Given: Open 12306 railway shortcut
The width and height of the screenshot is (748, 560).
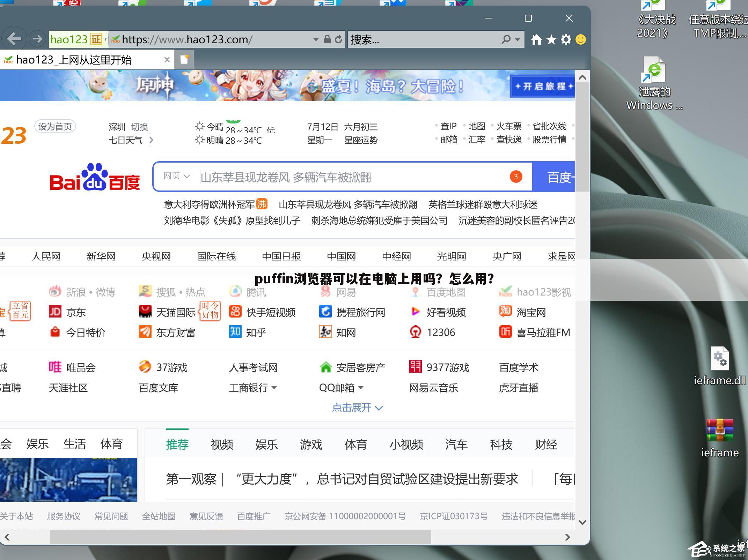Looking at the screenshot, I should point(432,332).
